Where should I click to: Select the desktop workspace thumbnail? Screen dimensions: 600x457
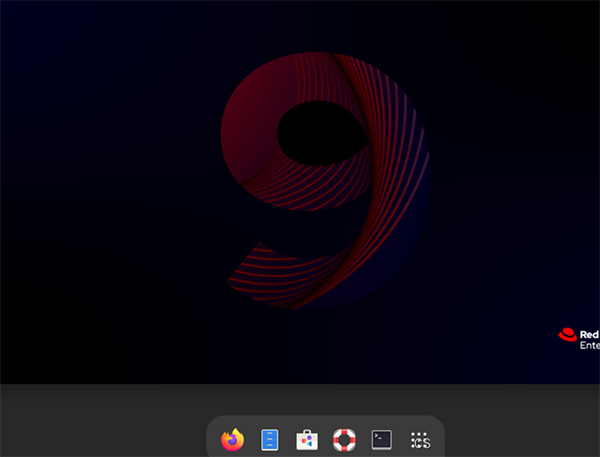coord(300,192)
